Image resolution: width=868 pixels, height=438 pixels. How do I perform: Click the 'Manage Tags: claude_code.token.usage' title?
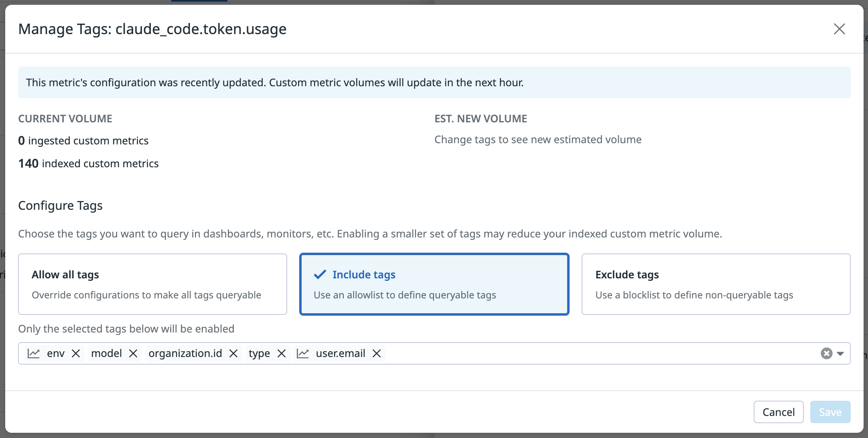point(152,29)
